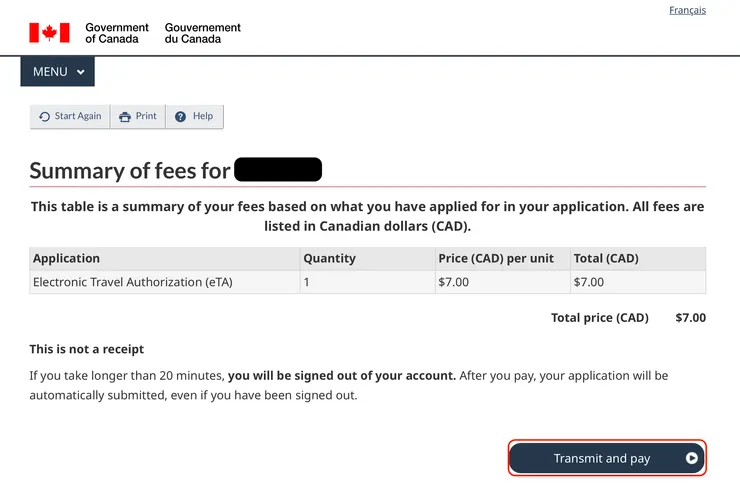This screenshot has height=484, width=740.
Task: Click the Total price (CAD) $7.00 amount
Action: [690, 318]
